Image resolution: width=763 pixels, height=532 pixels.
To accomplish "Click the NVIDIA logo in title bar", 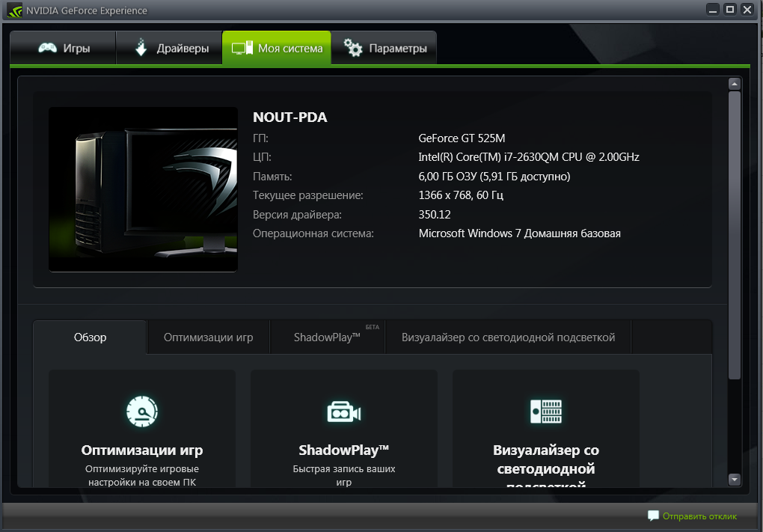I will tap(15, 10).
